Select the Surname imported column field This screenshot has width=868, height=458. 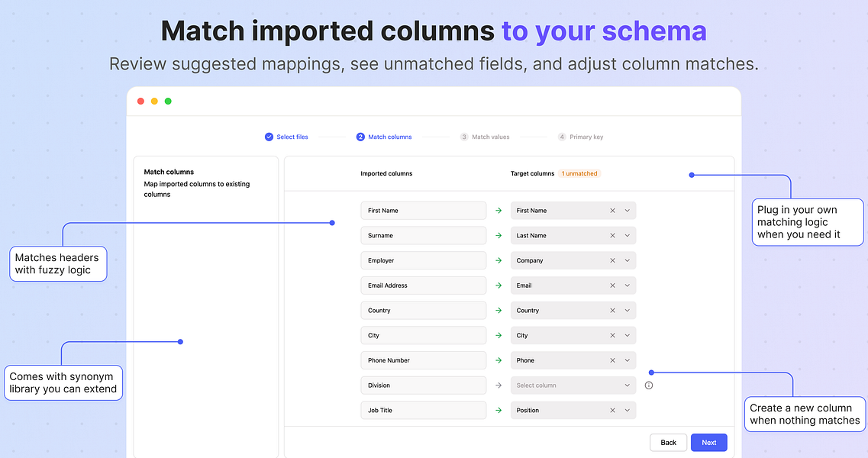point(424,235)
